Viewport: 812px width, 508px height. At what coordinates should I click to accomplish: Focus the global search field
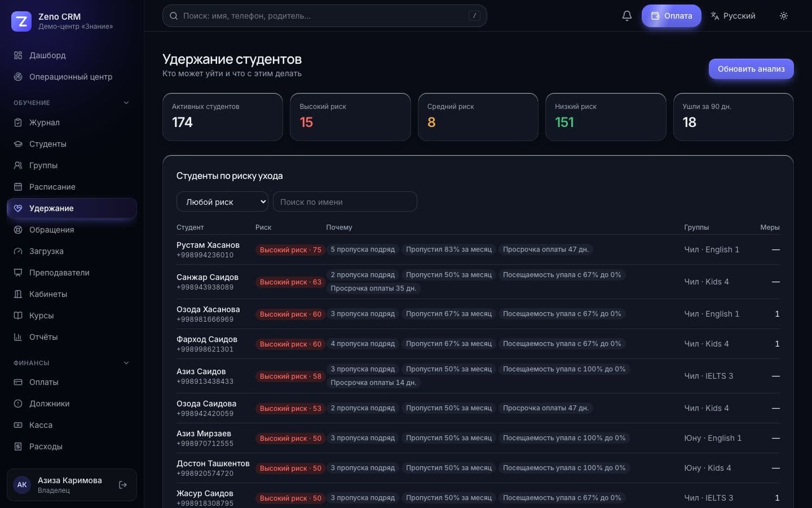[x=324, y=16]
